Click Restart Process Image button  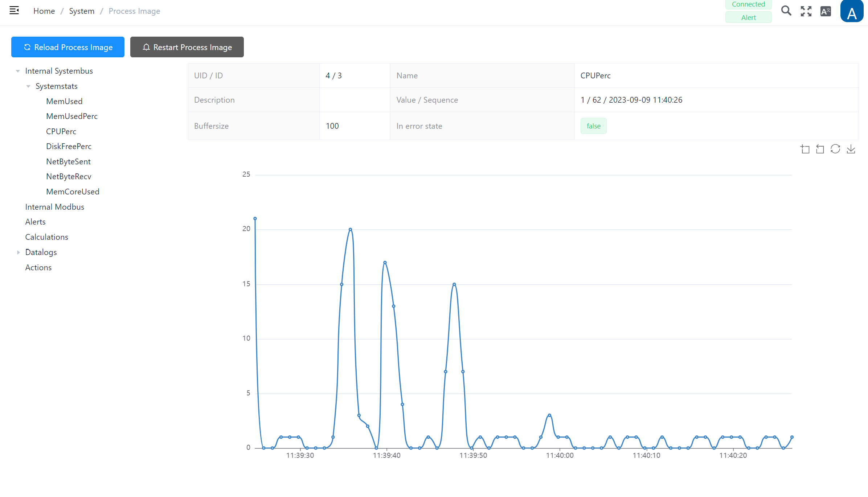coord(187,47)
